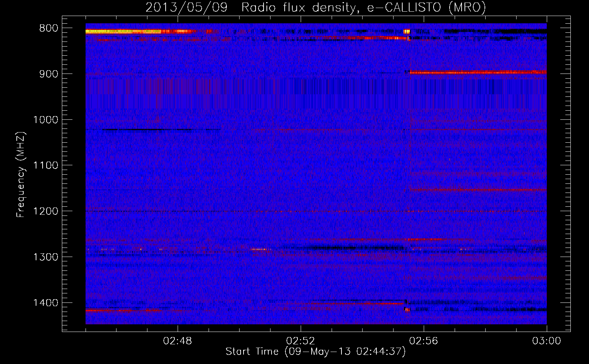Screen dimensions: 589x364
Task: Click the 1200 frequency tick label
Action: pyautogui.click(x=46, y=211)
